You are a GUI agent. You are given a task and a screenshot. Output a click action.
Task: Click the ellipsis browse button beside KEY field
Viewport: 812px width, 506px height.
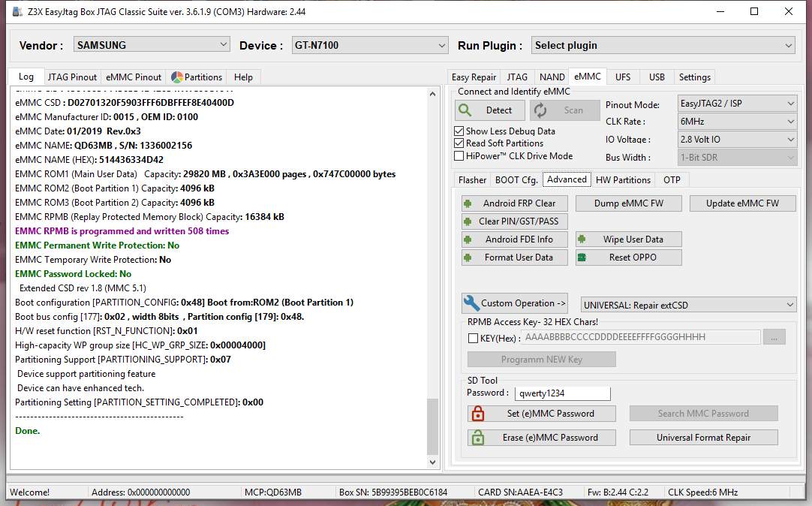(x=774, y=337)
